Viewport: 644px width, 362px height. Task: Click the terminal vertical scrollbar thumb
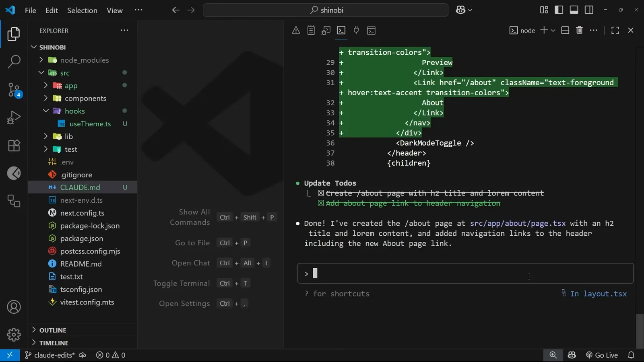(x=639, y=331)
